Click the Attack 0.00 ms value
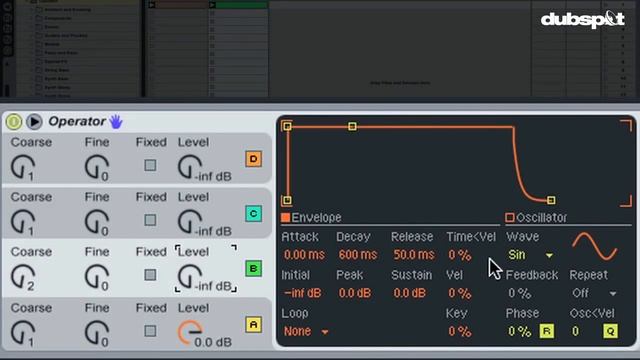Screen dimensions: 640x360 point(304,255)
